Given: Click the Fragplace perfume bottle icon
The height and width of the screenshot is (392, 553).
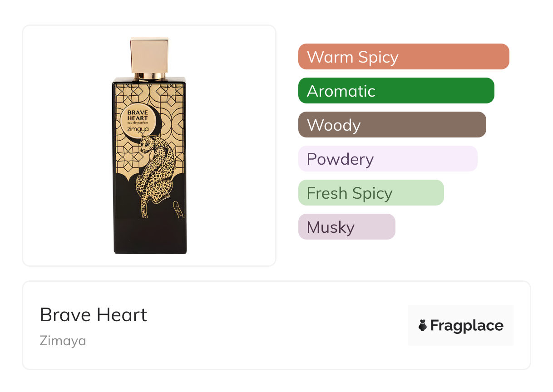Looking at the screenshot, I should (x=423, y=325).
